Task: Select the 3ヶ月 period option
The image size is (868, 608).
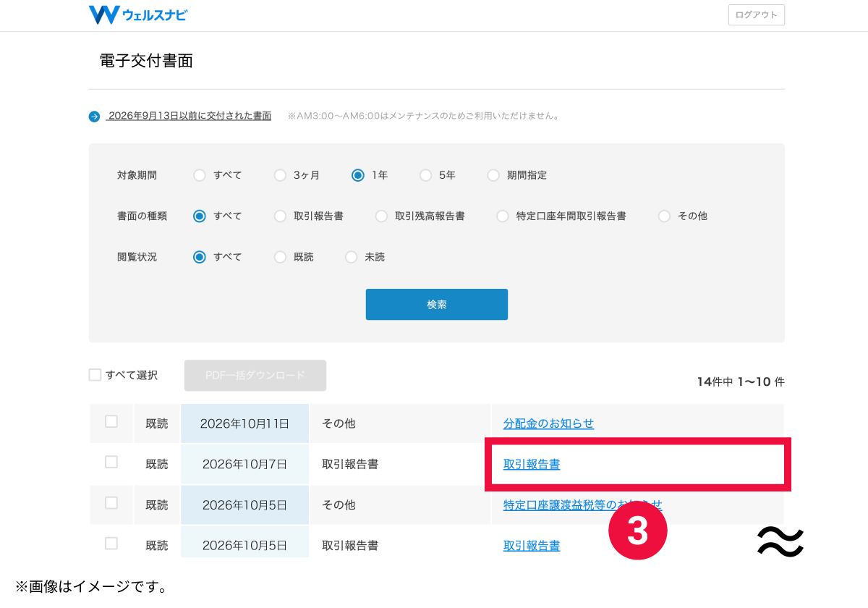Action: pos(280,175)
